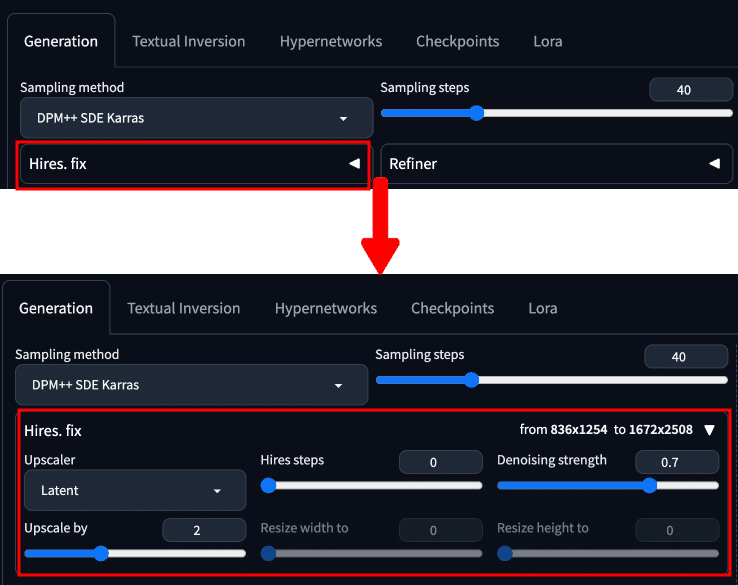Focus the Denoising strength value field

click(677, 462)
